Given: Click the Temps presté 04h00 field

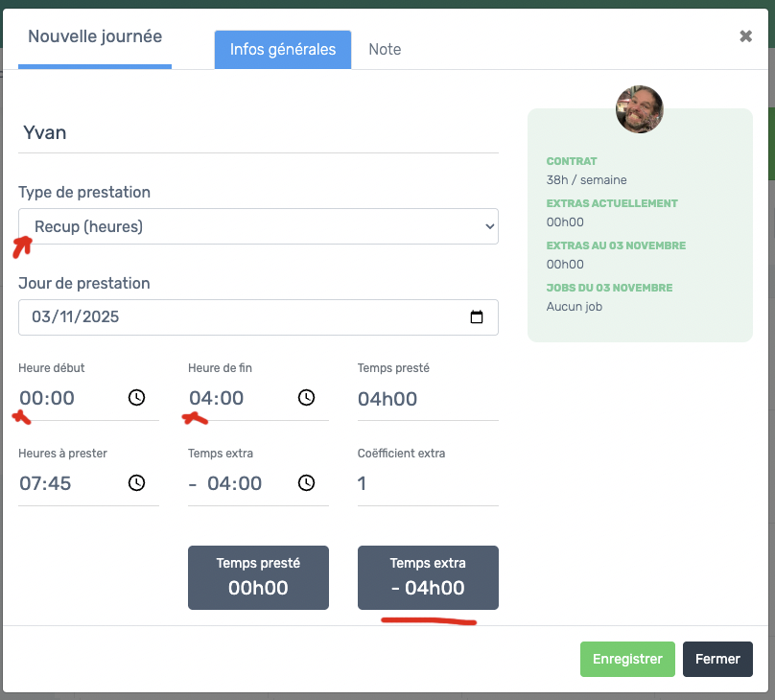Looking at the screenshot, I should tap(427, 398).
